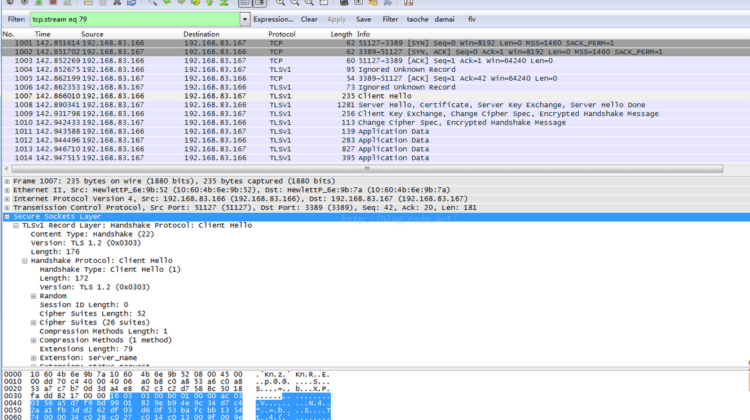Apply the damai saved filter
This screenshot has width=750, height=420.
pos(444,19)
